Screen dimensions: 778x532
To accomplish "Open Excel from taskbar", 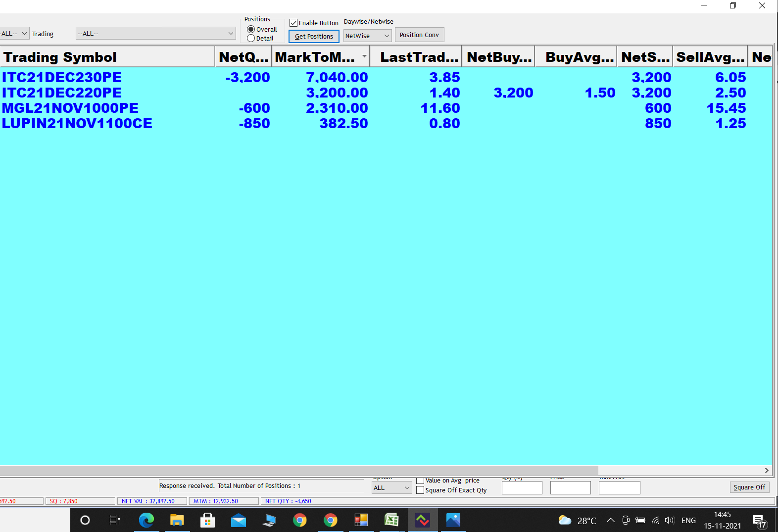I will [391, 520].
